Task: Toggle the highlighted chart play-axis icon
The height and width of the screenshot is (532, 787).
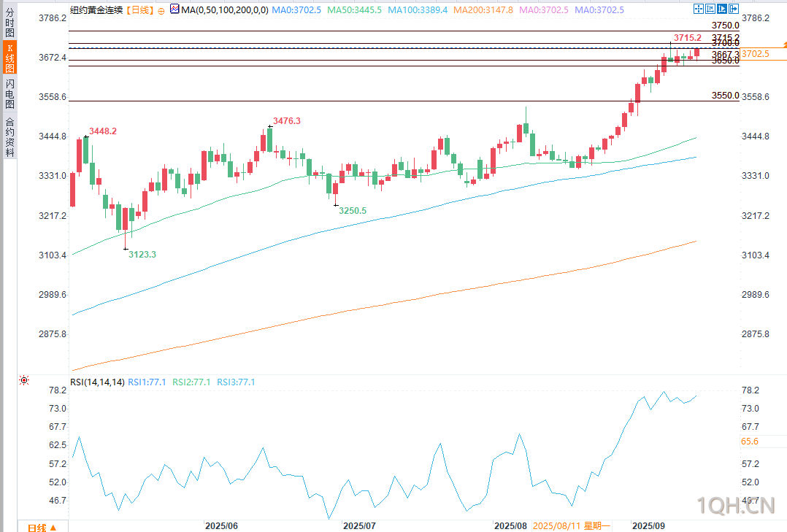Action: pos(722,9)
